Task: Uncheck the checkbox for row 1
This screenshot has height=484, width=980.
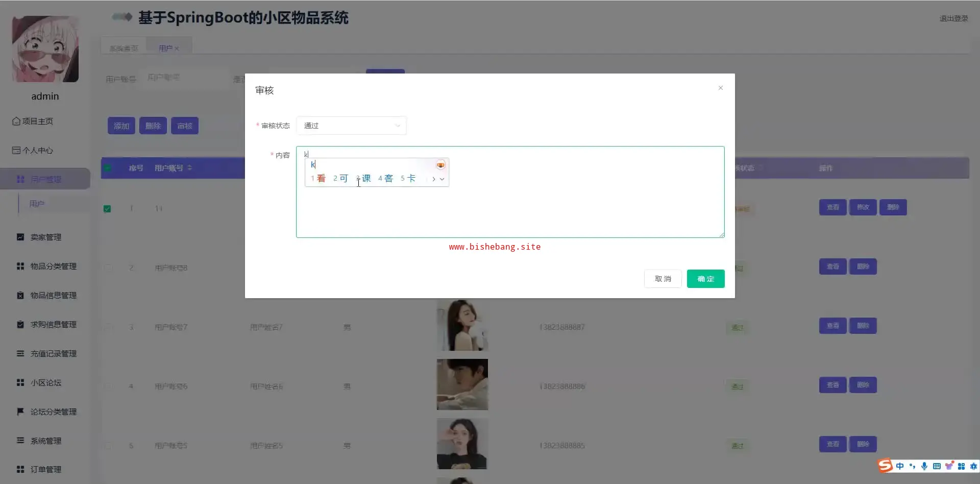Action: 107,209
